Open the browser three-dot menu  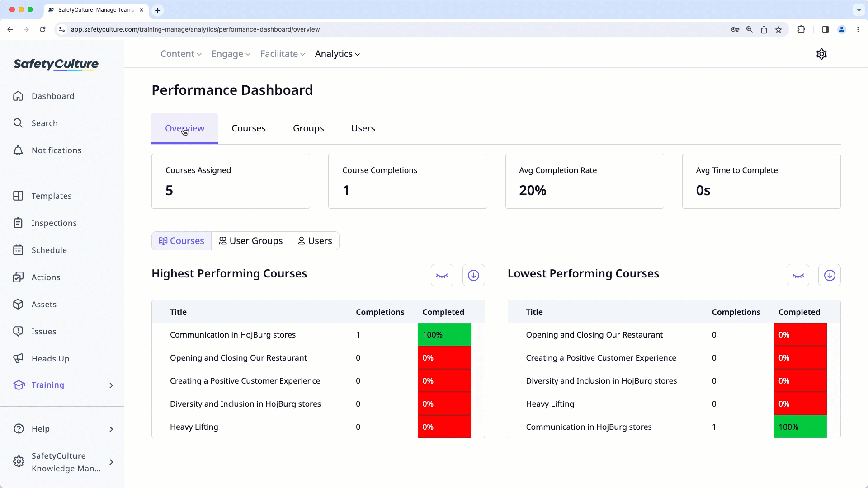[858, 29]
